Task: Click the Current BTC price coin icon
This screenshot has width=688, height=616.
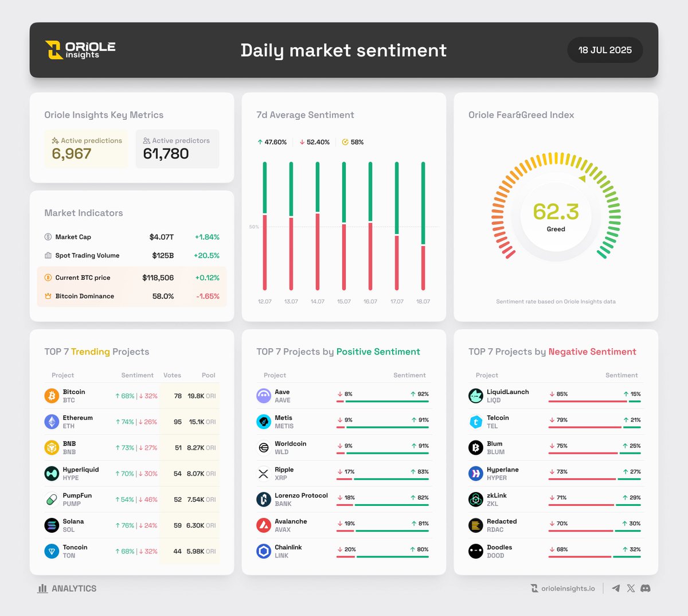Action: coord(48,278)
